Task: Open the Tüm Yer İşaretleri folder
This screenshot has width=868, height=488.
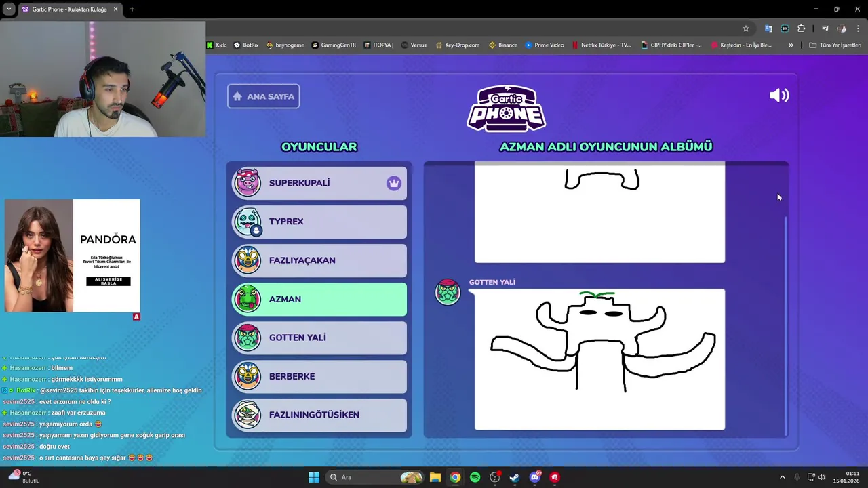Action: (x=835, y=45)
